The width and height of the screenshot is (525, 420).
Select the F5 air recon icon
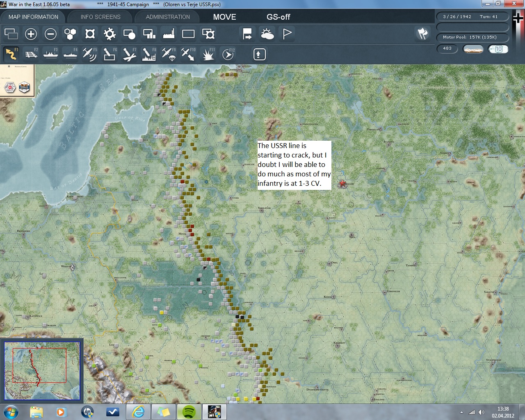point(90,54)
